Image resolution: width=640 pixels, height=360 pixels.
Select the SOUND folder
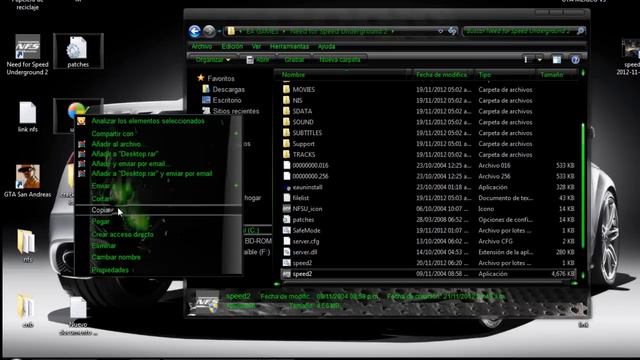click(x=303, y=122)
